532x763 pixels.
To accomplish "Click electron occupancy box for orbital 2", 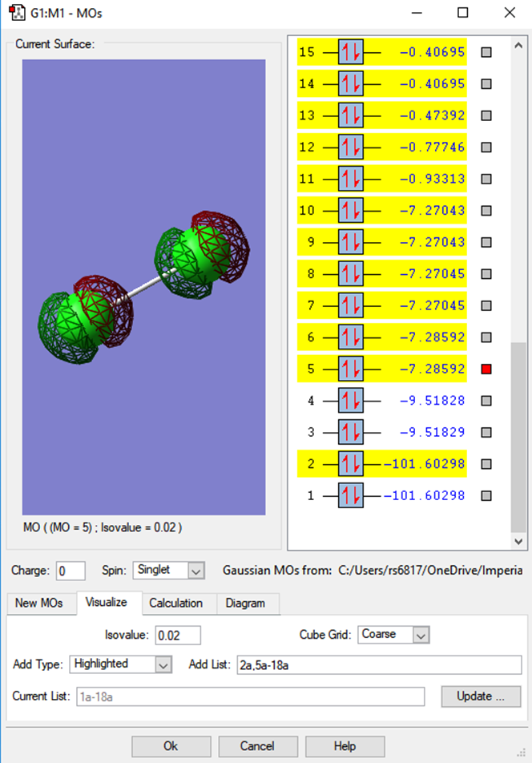I will 351,464.
